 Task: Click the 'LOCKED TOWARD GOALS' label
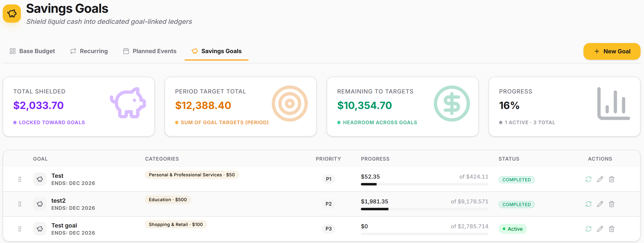(52, 122)
